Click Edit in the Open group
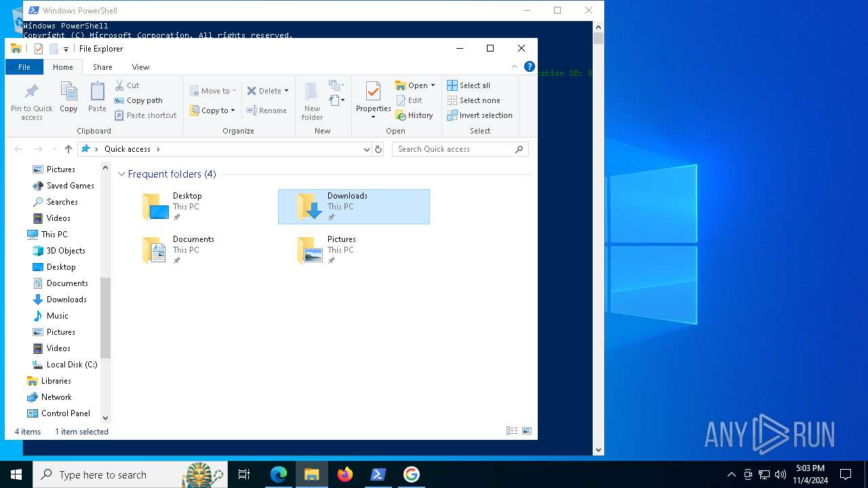 click(x=409, y=100)
